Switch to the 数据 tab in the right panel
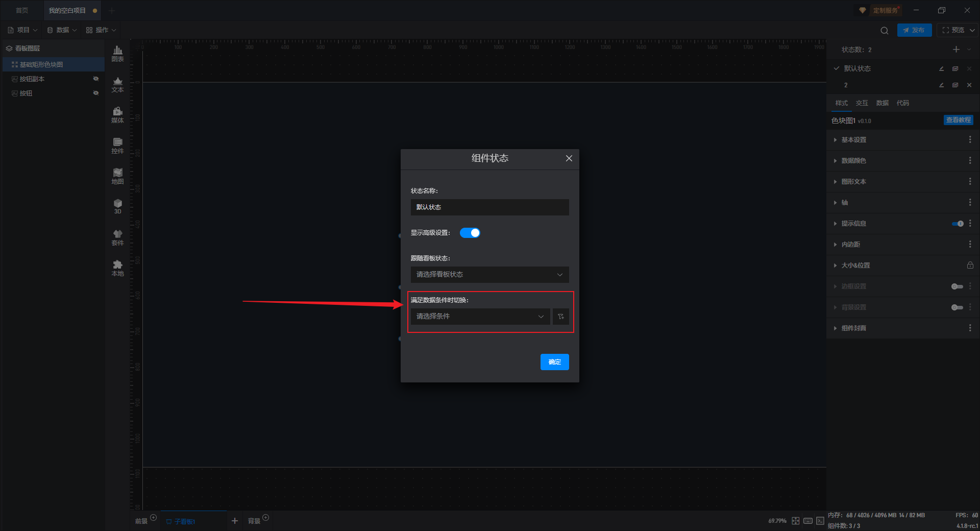 coord(882,103)
